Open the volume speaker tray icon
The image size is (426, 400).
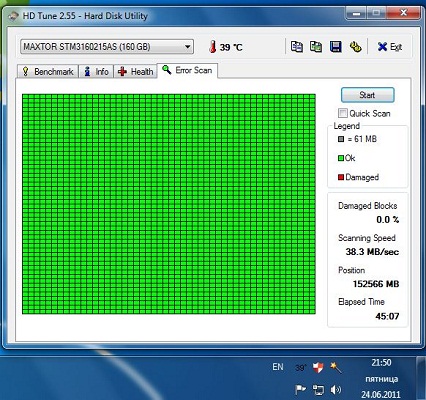pos(336,389)
